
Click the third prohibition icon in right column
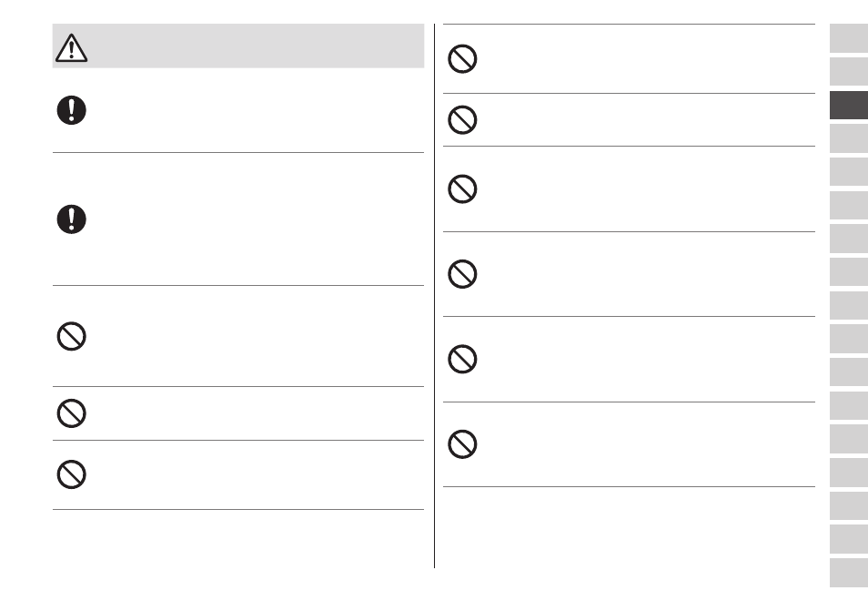(x=462, y=189)
